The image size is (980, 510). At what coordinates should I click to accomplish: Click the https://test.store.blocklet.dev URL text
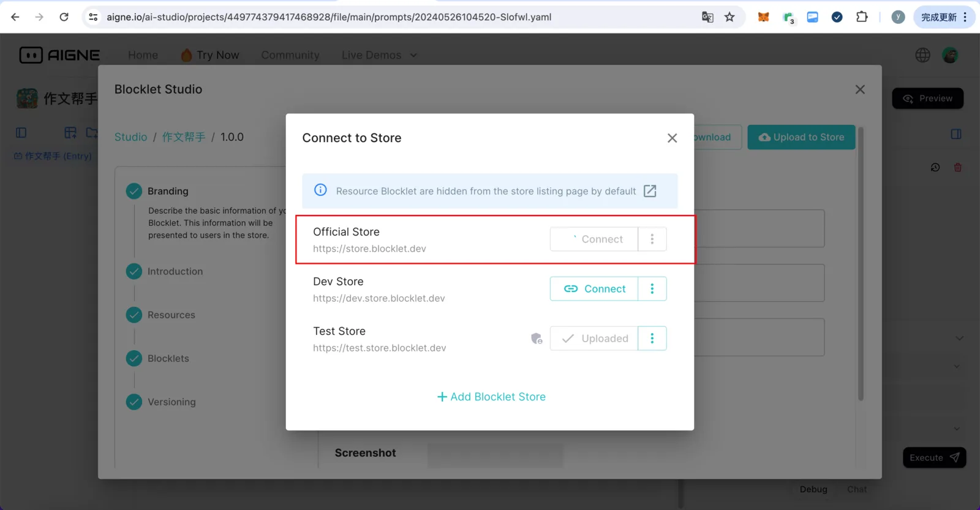(x=380, y=348)
